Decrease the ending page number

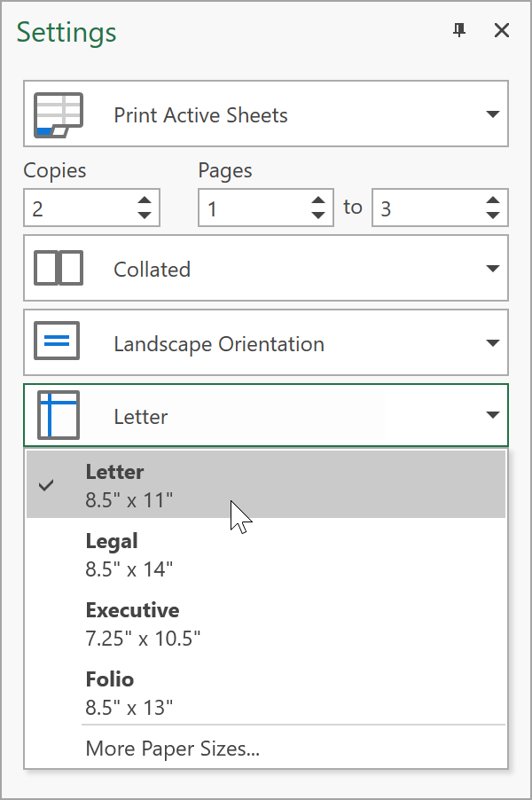coord(493,216)
